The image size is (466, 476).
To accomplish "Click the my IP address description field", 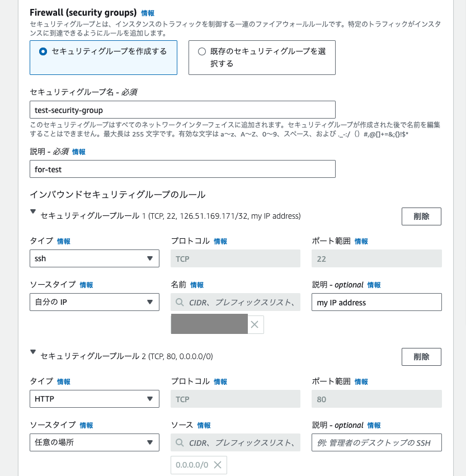I will (x=376, y=301).
